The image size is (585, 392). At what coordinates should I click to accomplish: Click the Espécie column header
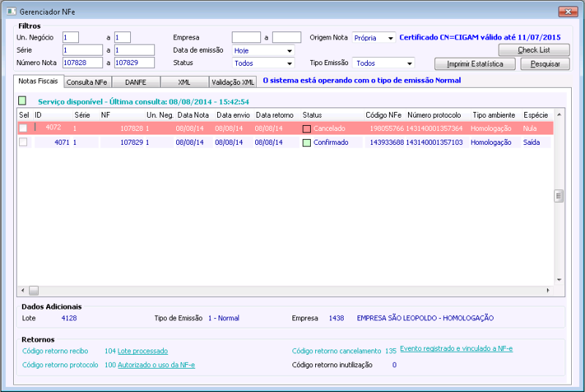(x=536, y=115)
